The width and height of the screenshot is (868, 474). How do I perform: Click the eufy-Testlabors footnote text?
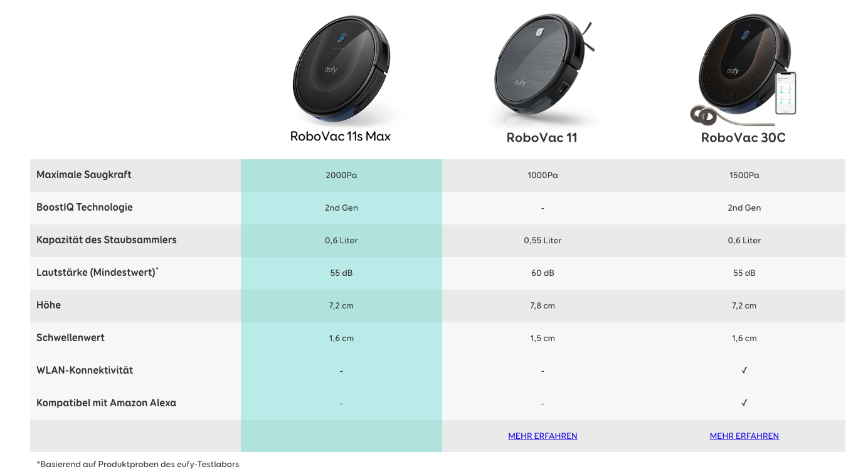[138, 465]
